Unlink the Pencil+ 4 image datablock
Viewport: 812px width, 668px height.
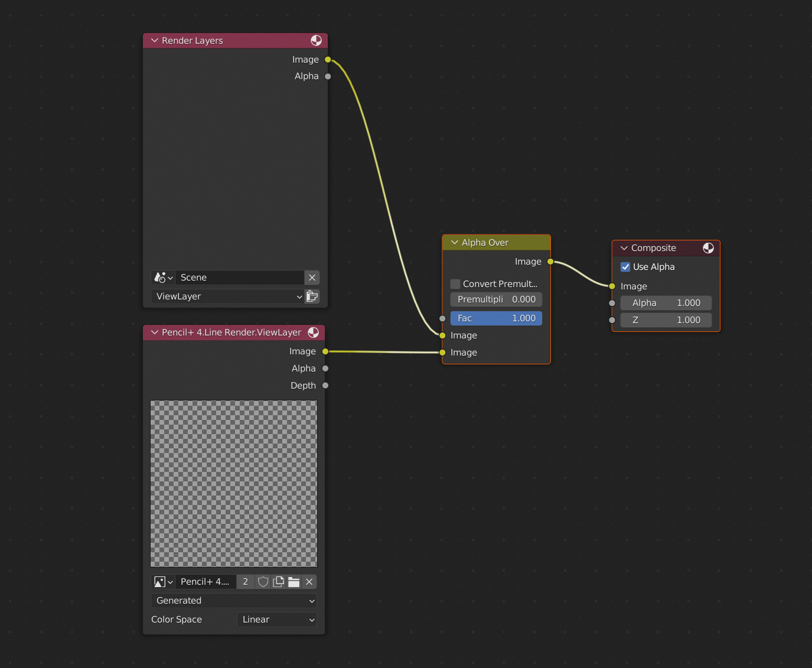tap(309, 582)
